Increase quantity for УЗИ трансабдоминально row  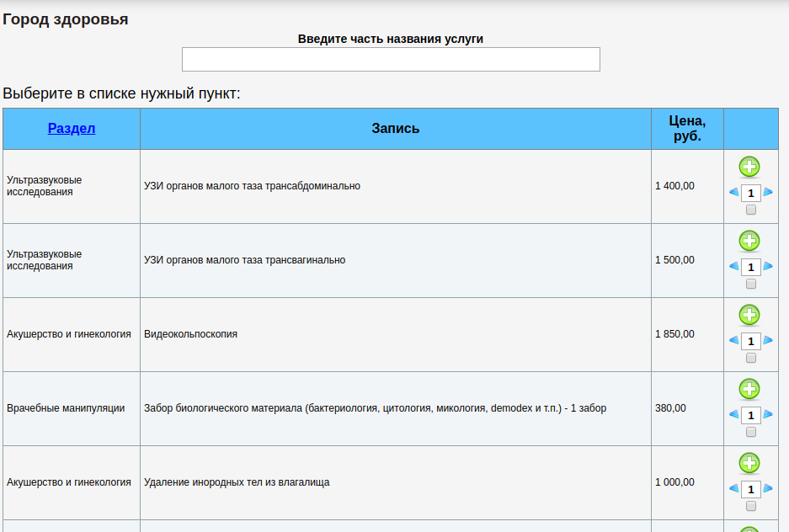(768, 193)
